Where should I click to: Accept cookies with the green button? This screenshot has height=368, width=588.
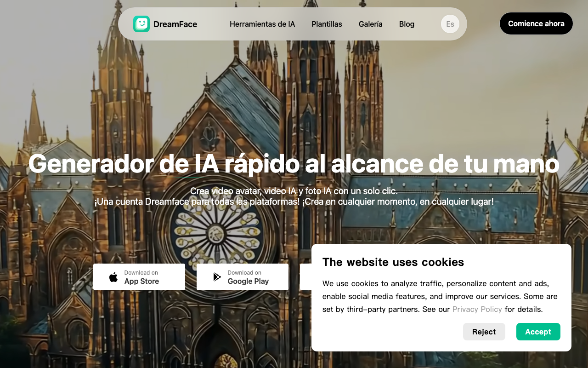click(538, 332)
